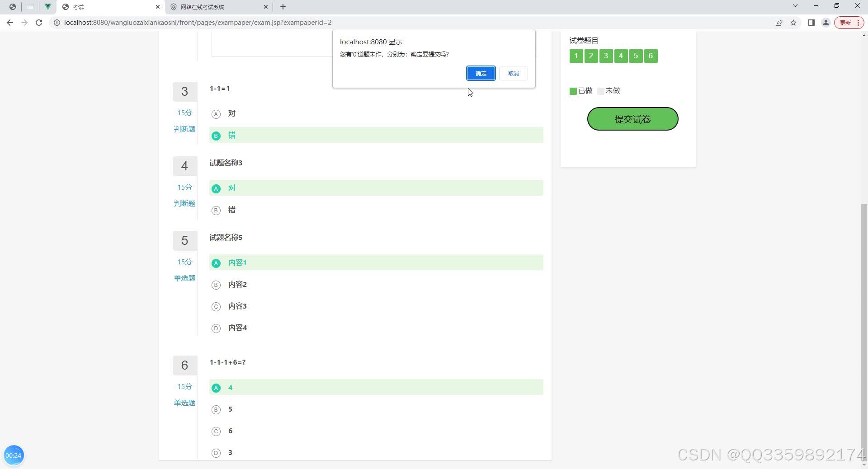The width and height of the screenshot is (868, 469).
Task: Jump to question 2 in 试卷题目
Action: pyautogui.click(x=591, y=56)
